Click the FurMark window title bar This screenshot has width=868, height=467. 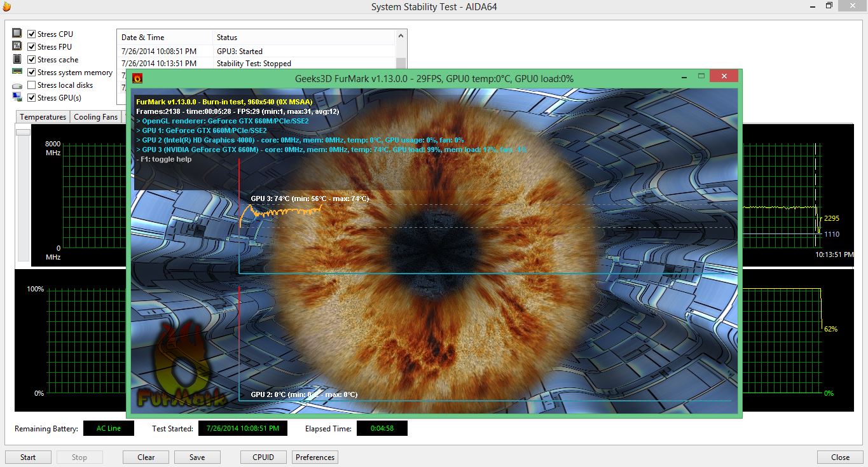(434, 78)
